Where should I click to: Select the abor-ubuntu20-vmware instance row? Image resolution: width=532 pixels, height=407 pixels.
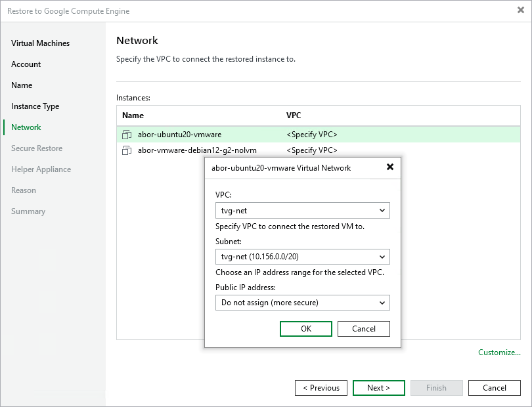[319, 135]
